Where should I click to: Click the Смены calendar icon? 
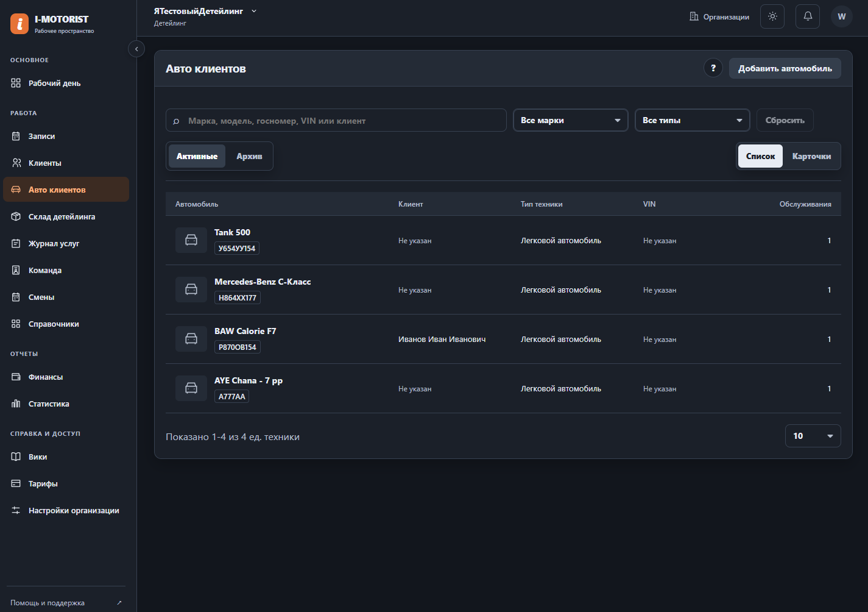coord(16,297)
